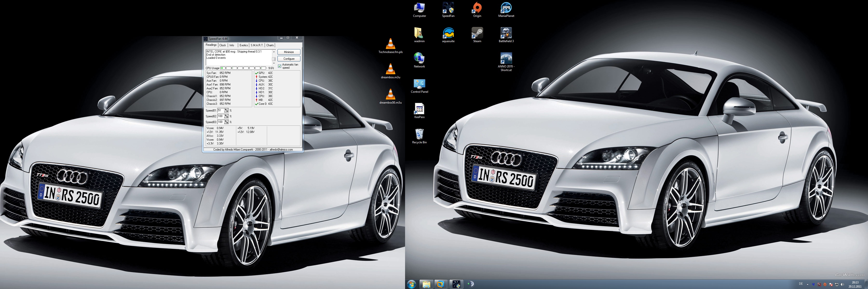Screen dimensions: 868x289
Task: Open the Charts tab
Action: pyautogui.click(x=270, y=45)
